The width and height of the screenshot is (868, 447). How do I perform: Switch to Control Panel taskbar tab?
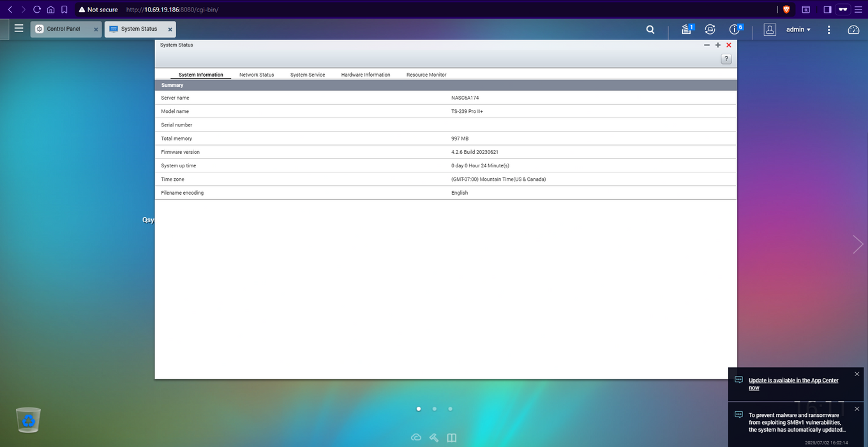point(66,29)
